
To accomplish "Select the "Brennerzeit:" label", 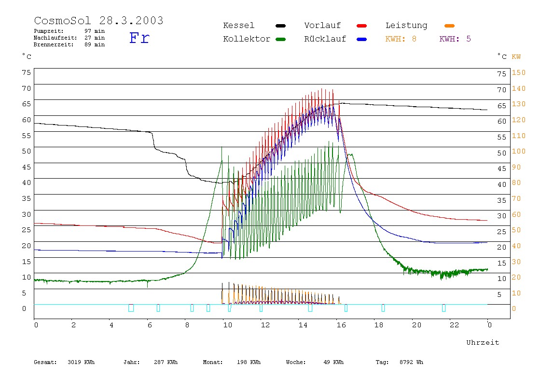I will pos(54,44).
